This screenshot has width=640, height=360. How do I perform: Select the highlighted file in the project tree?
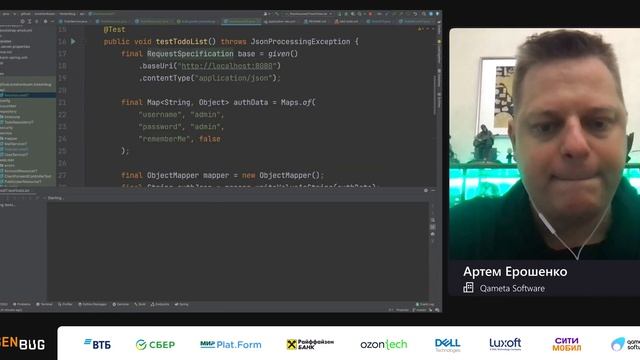pos(28,95)
